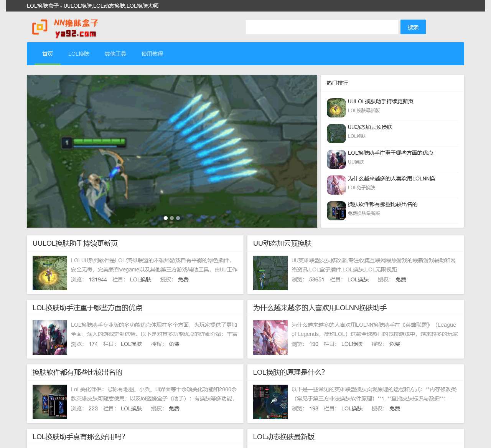
Task: Open the 其他工具 navigation tab
Action: (x=115, y=54)
